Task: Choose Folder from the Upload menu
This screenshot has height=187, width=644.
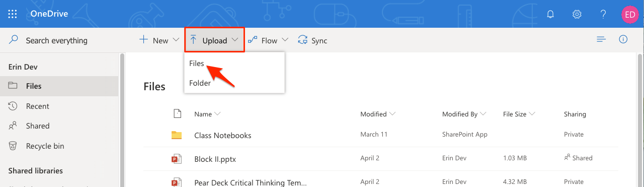Action: [200, 83]
